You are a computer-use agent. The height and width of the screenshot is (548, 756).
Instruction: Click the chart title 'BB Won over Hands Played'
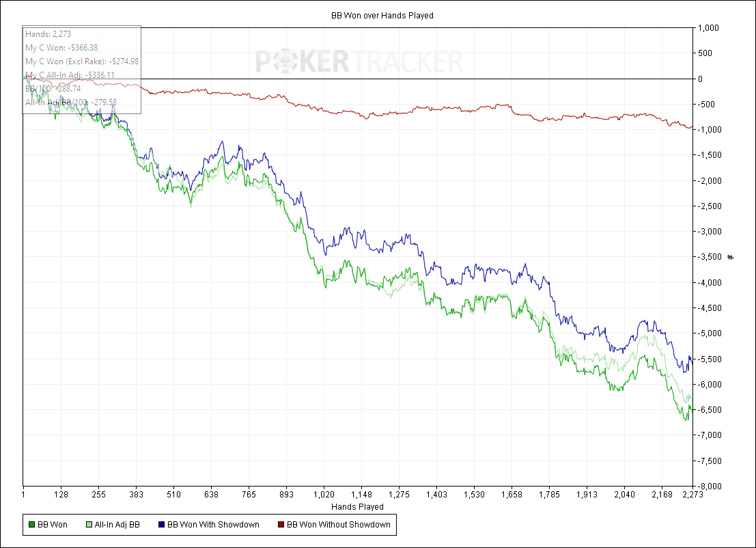382,16
